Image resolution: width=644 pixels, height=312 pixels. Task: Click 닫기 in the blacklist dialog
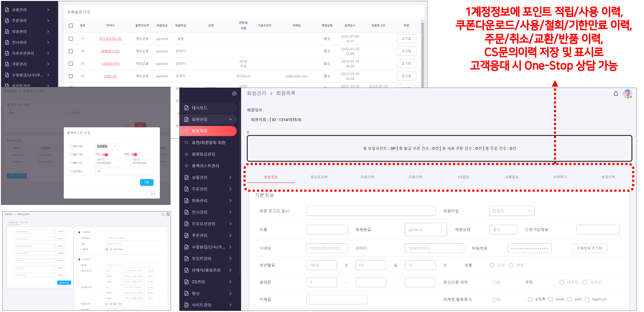click(153, 194)
